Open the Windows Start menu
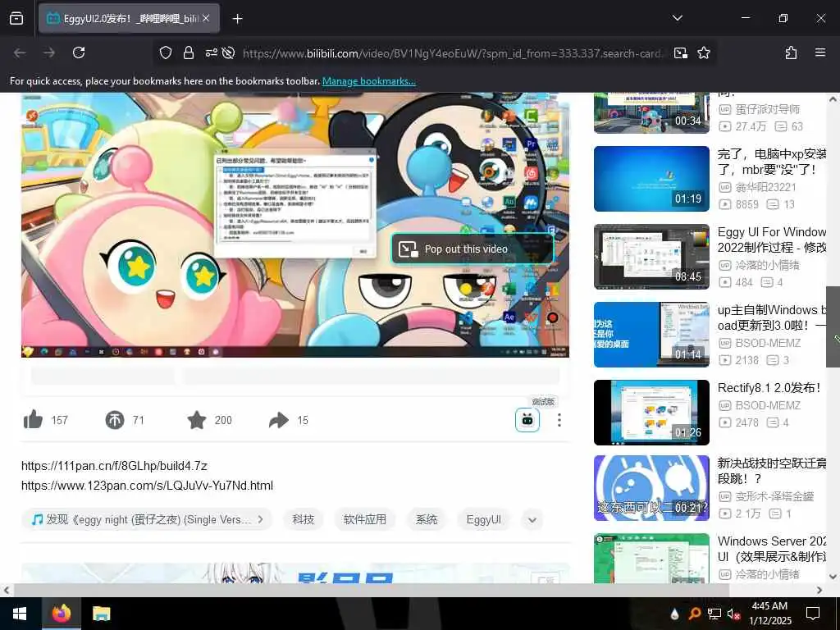The image size is (840, 630). point(20,614)
